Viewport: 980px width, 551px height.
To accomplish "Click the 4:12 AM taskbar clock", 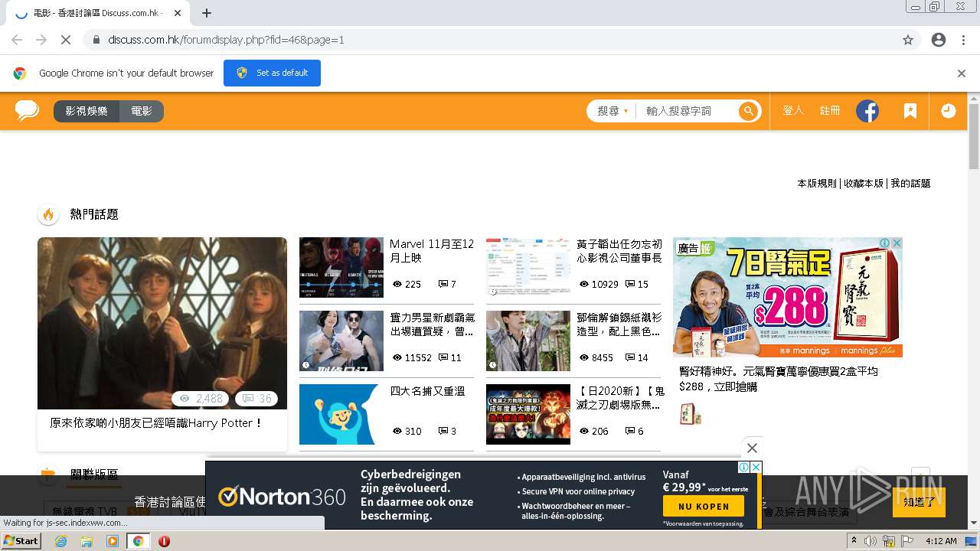I will [941, 541].
